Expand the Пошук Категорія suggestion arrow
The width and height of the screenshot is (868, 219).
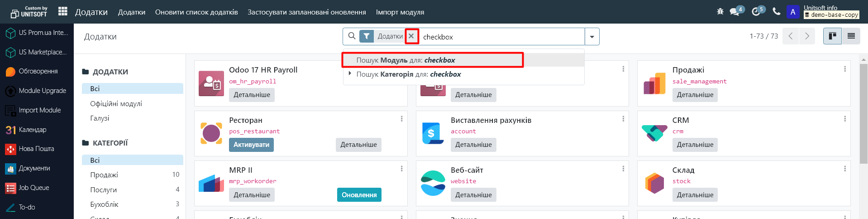349,73
